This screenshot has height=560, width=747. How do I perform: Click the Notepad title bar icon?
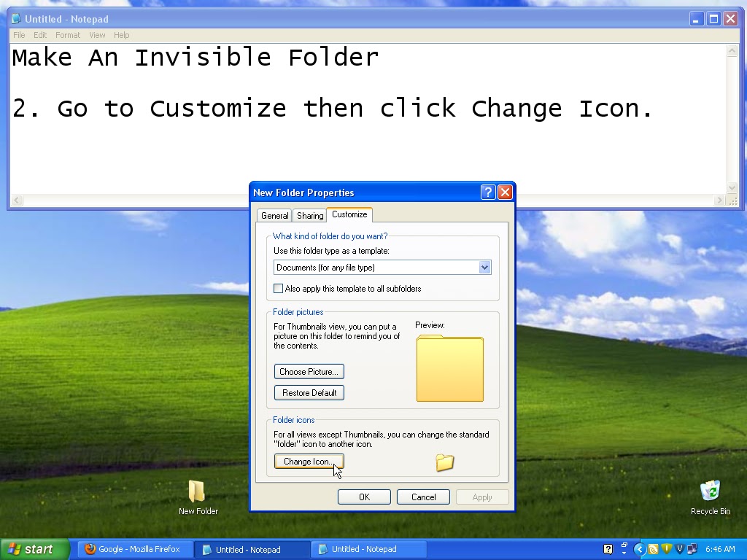(16, 19)
